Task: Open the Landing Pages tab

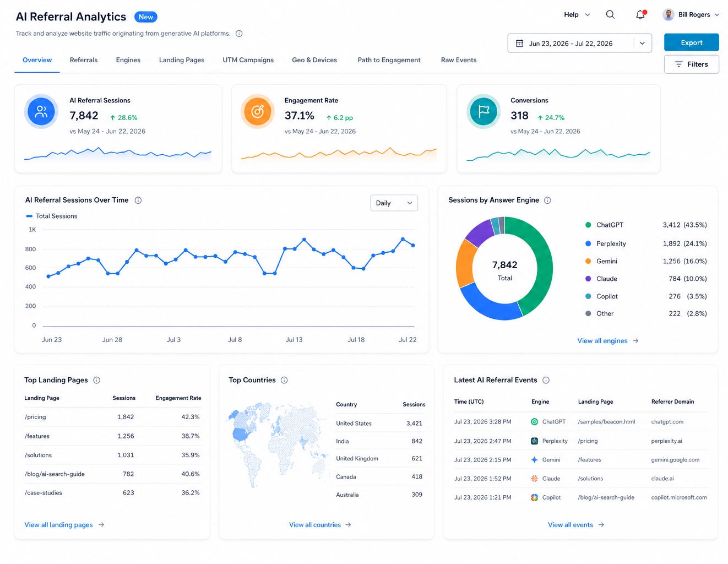Action: click(182, 61)
